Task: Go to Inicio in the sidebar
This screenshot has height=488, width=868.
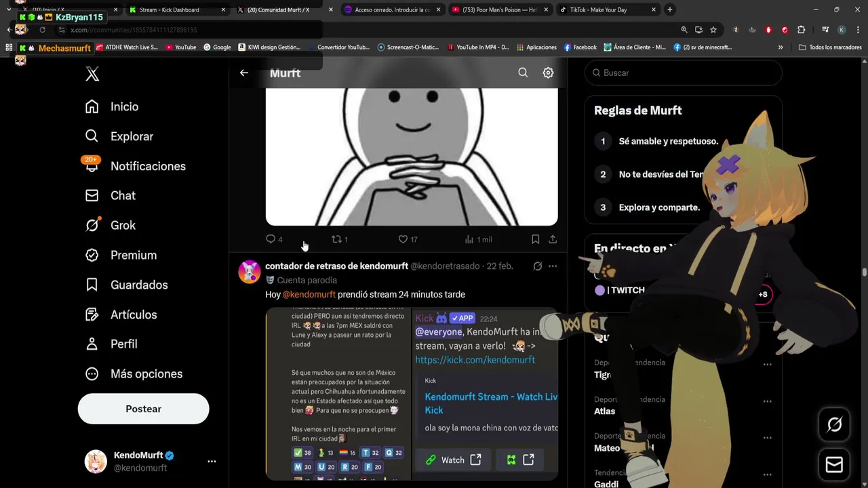Action: click(112, 106)
